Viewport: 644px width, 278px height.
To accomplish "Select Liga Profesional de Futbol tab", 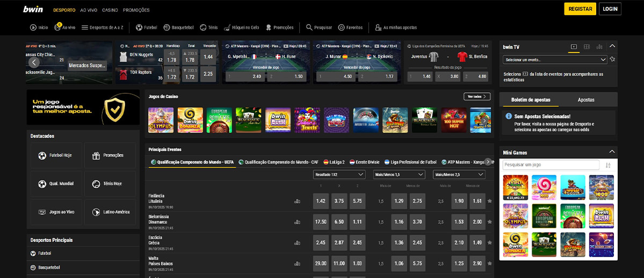I will pyautogui.click(x=410, y=162).
